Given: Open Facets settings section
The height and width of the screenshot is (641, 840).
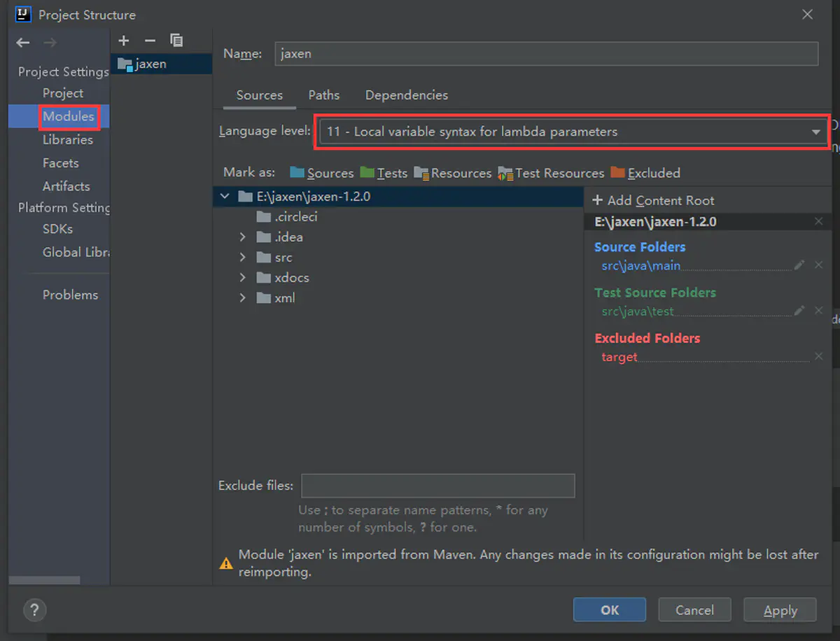Looking at the screenshot, I should 61,163.
